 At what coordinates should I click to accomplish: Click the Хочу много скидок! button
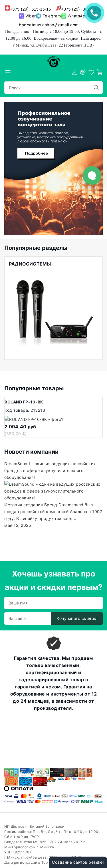[x=77, y=618]
